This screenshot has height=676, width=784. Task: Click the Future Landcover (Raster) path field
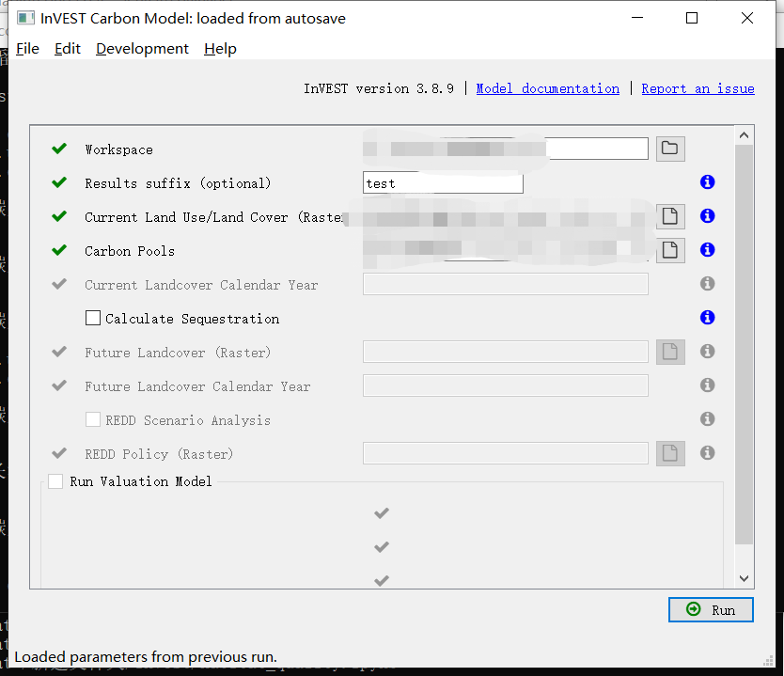506,352
